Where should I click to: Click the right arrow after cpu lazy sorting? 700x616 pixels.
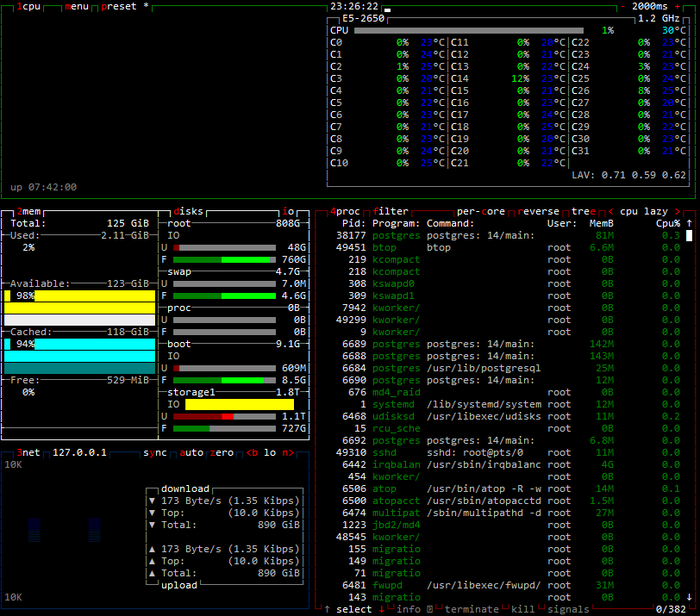click(x=678, y=211)
